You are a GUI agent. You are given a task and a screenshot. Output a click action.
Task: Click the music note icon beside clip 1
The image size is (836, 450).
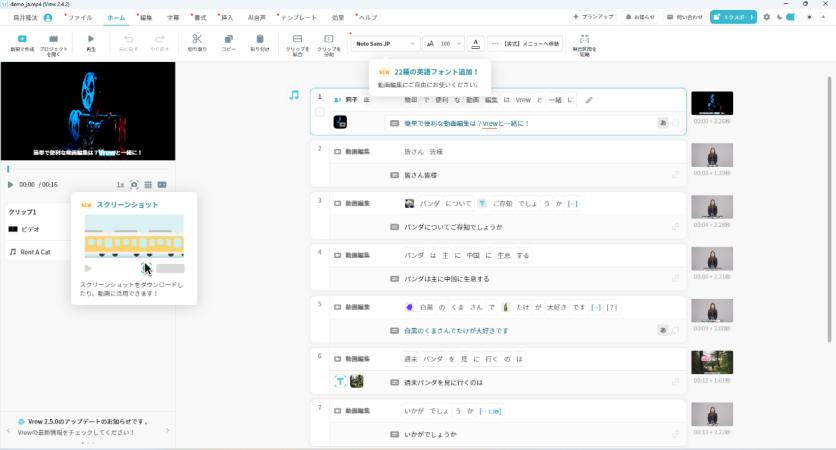(x=294, y=95)
